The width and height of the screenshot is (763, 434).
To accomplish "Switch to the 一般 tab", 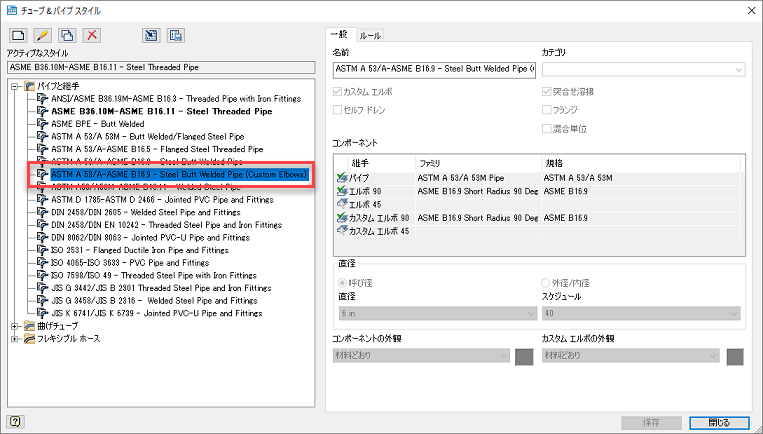I will (340, 35).
